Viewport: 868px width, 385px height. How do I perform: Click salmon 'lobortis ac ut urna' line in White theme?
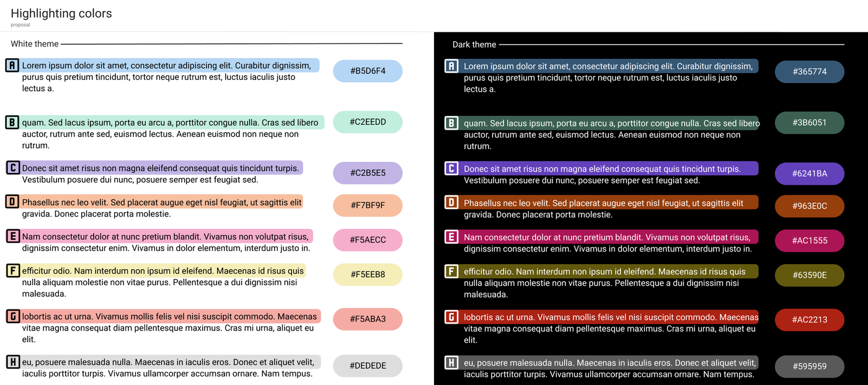pos(170,316)
